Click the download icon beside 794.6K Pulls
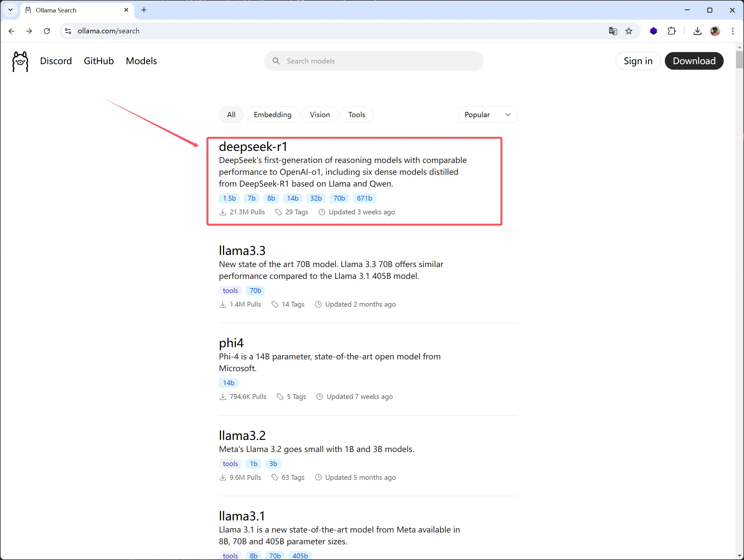 (223, 397)
